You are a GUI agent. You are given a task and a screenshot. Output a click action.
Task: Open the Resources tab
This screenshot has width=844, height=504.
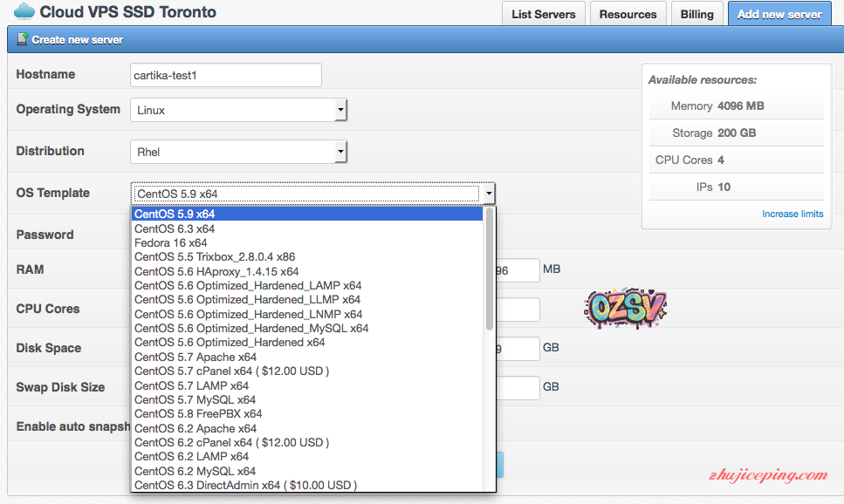click(x=628, y=14)
